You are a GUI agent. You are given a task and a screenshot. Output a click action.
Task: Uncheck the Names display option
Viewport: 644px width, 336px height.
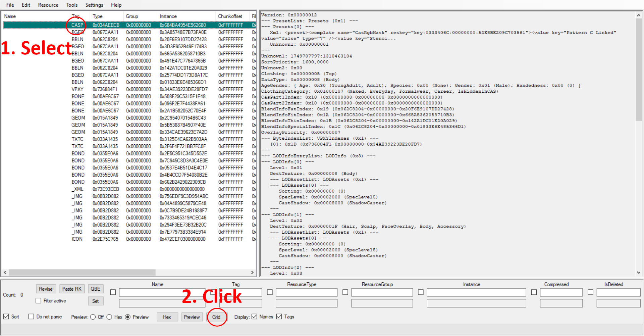pos(254,317)
